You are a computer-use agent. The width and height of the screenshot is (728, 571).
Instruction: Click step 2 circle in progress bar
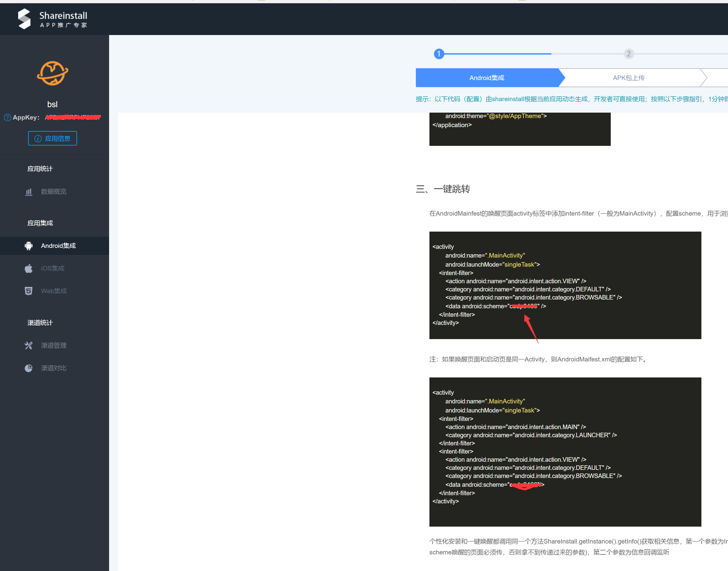[629, 54]
